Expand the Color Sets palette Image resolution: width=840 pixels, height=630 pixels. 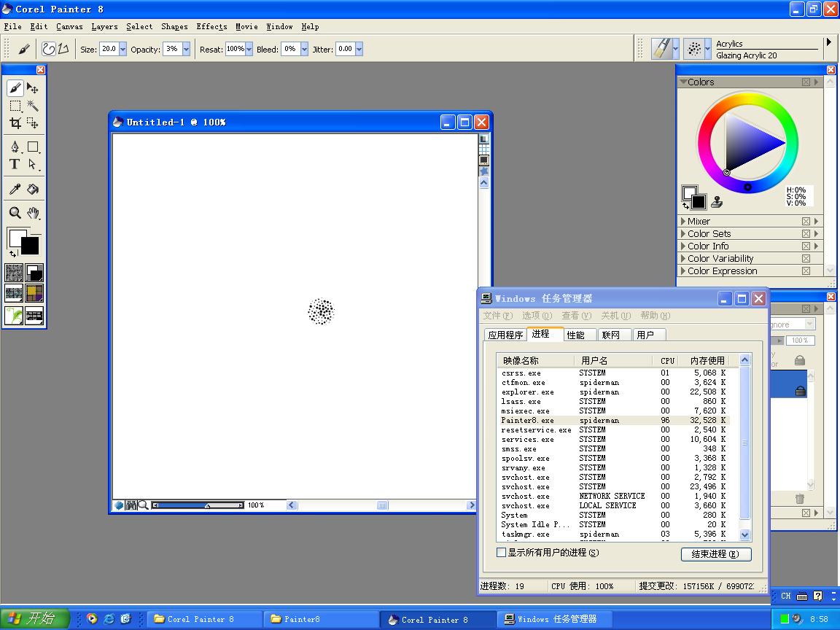point(683,233)
